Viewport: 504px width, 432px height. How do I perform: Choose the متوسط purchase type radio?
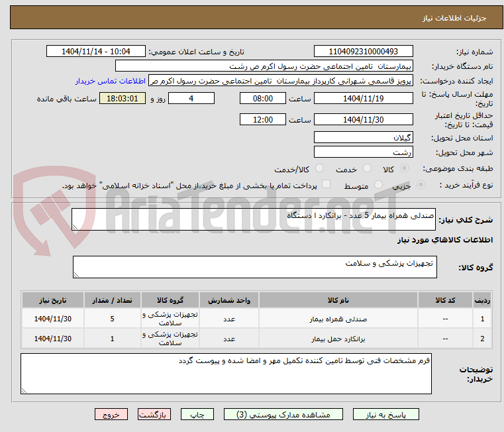click(x=378, y=185)
